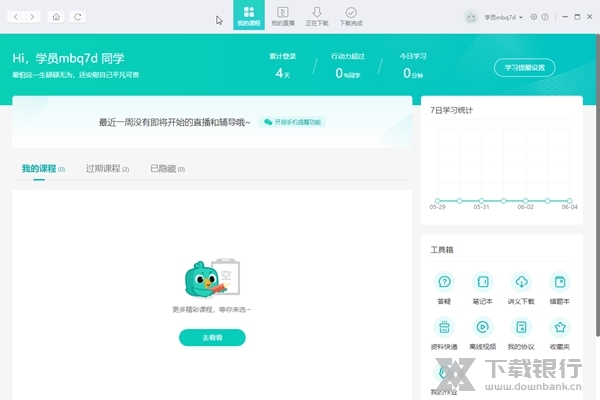Click the 05-31 chart data point
600x400 pixels.
click(481, 201)
